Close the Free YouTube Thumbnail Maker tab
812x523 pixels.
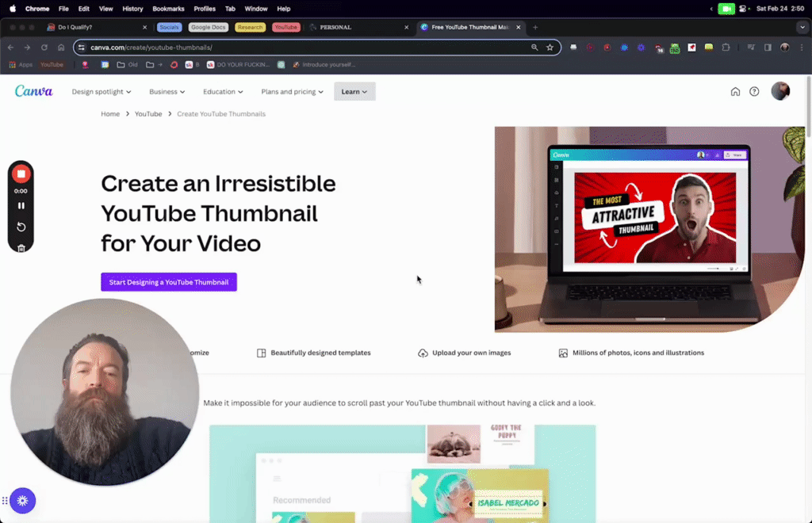pos(519,27)
